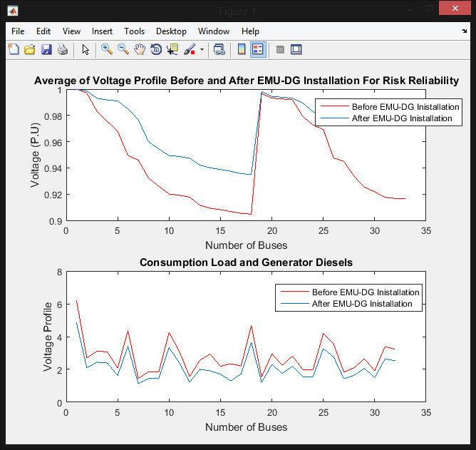
Task: Click the 'Average of Voltage Profile' plot title
Action: point(247,81)
